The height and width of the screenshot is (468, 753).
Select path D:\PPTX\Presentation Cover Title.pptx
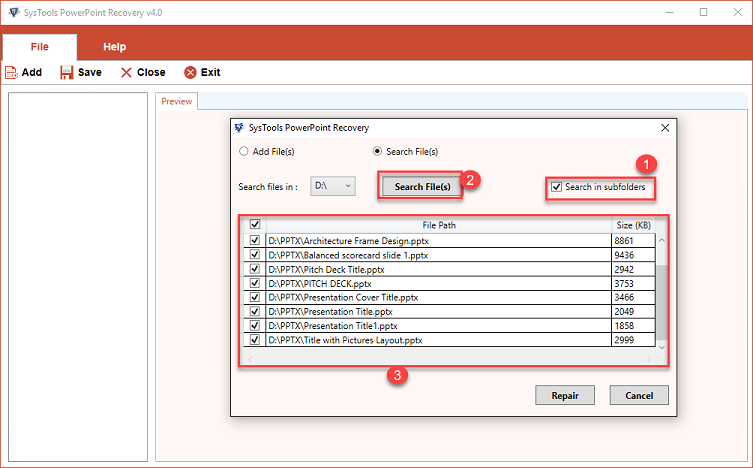coord(343,297)
